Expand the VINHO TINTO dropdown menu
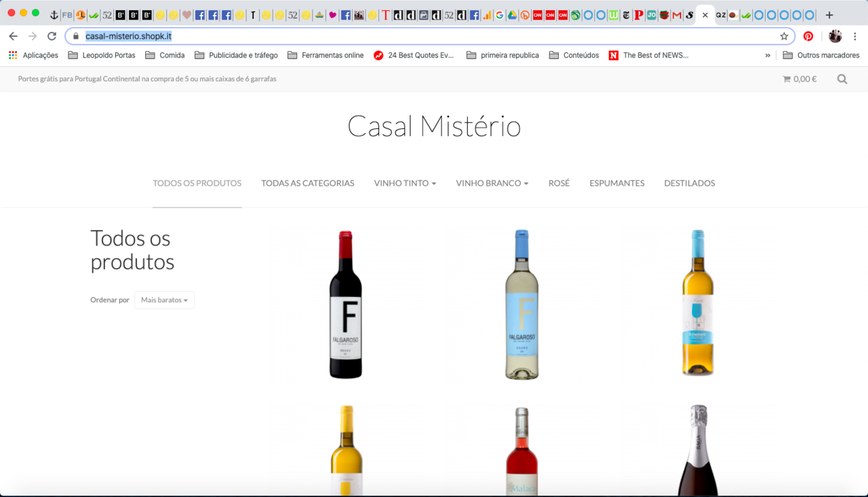Screen dimensions: 868x497 [405, 183]
